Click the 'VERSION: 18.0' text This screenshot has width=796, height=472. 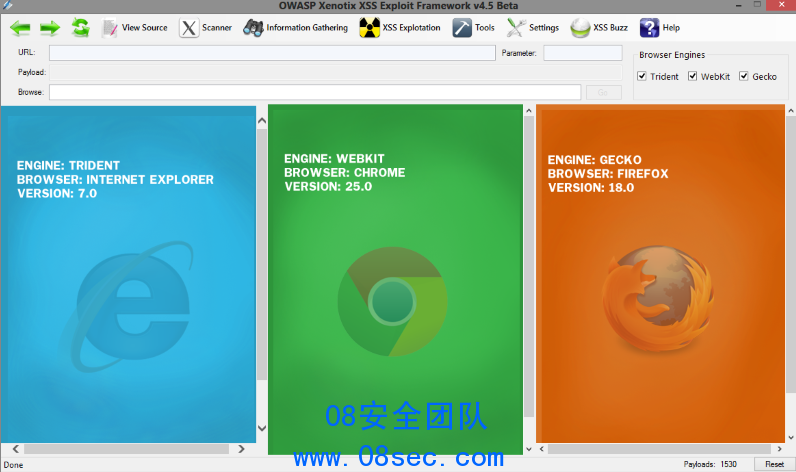click(x=591, y=188)
